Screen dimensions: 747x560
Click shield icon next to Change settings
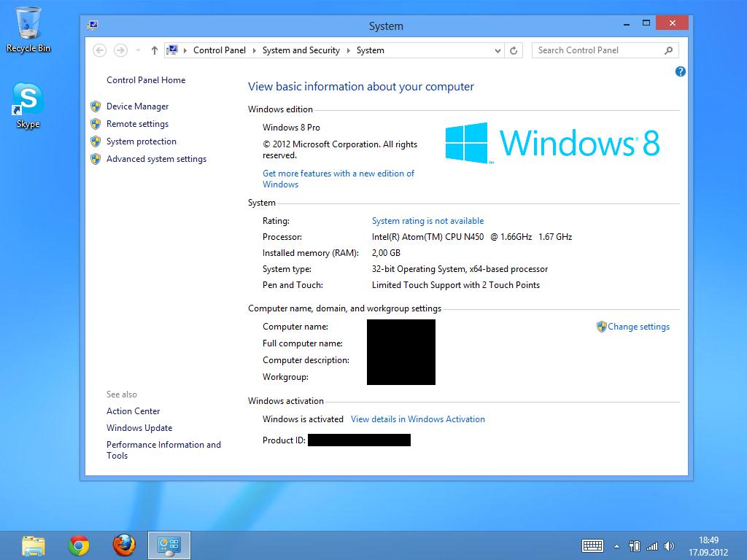point(601,327)
